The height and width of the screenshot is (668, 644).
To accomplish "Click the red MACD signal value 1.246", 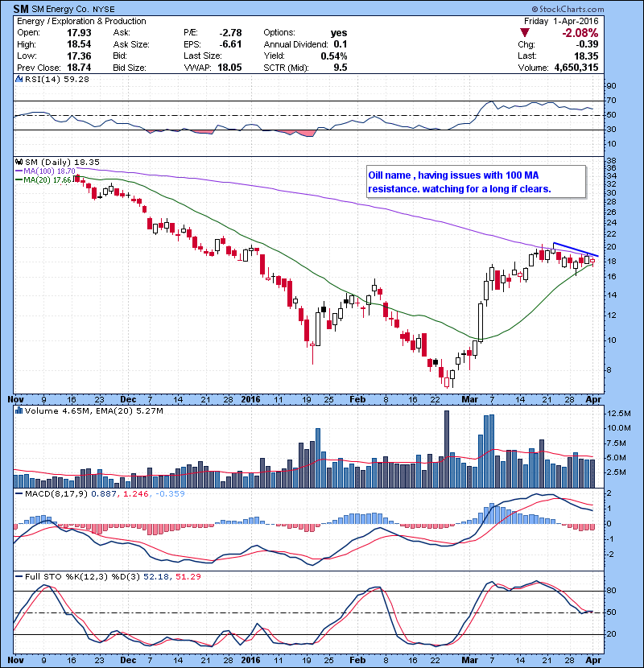I will pyautogui.click(x=135, y=494).
